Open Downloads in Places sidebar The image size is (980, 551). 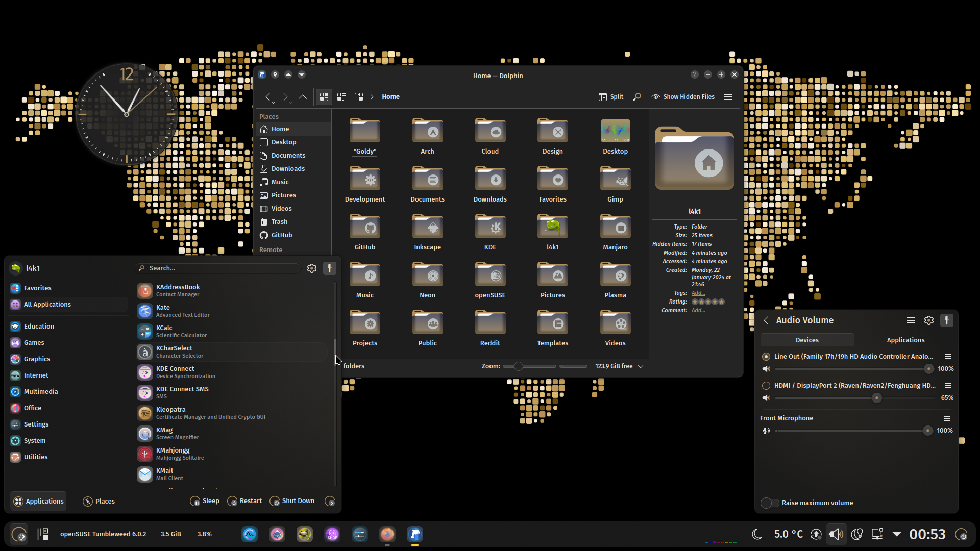coord(293,169)
